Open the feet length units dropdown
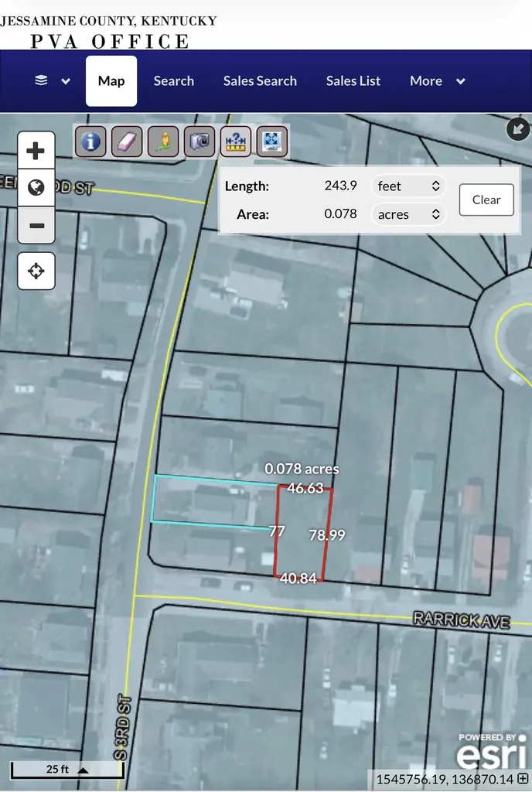 [408, 186]
